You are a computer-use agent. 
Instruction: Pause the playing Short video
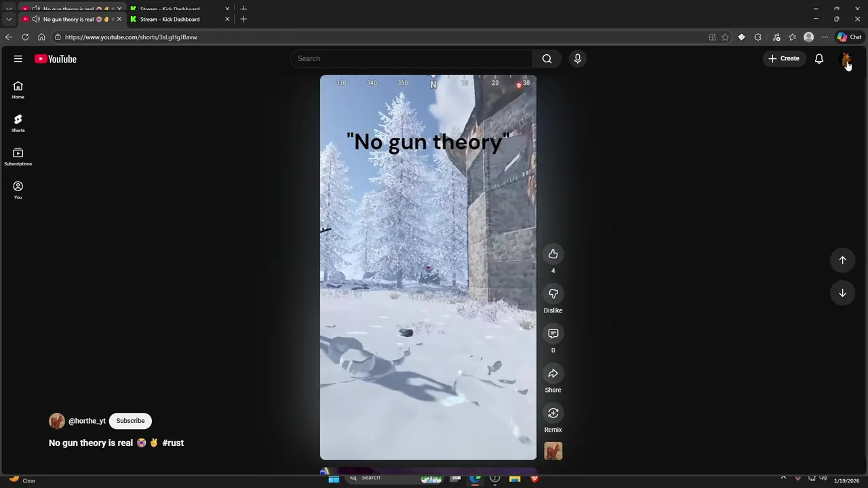[428, 268]
